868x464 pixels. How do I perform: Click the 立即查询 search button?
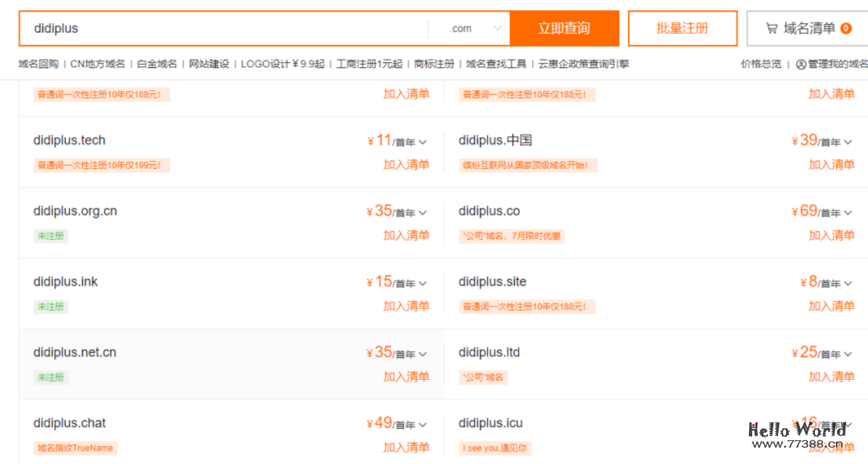click(564, 28)
